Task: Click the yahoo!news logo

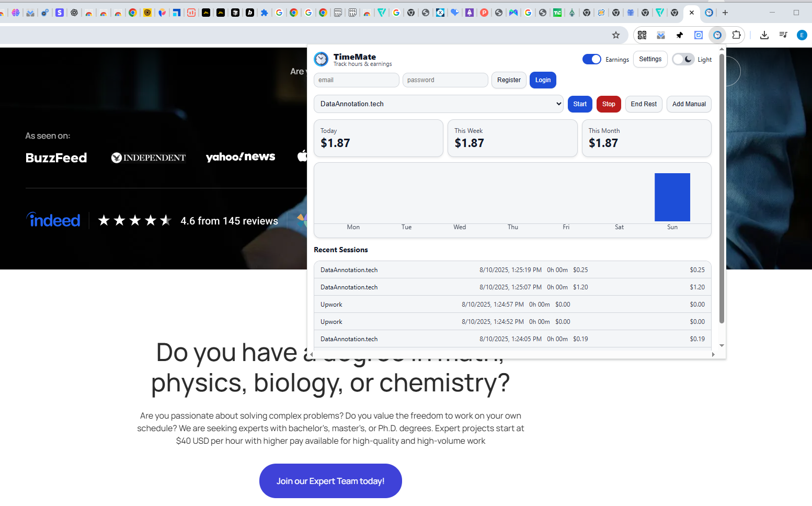Action: [x=241, y=157]
